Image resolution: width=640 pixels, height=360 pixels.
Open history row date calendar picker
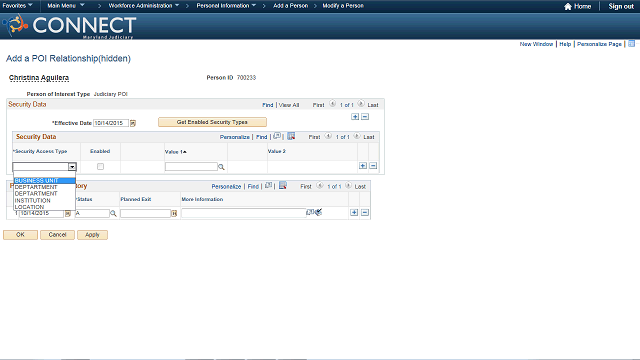click(68, 213)
